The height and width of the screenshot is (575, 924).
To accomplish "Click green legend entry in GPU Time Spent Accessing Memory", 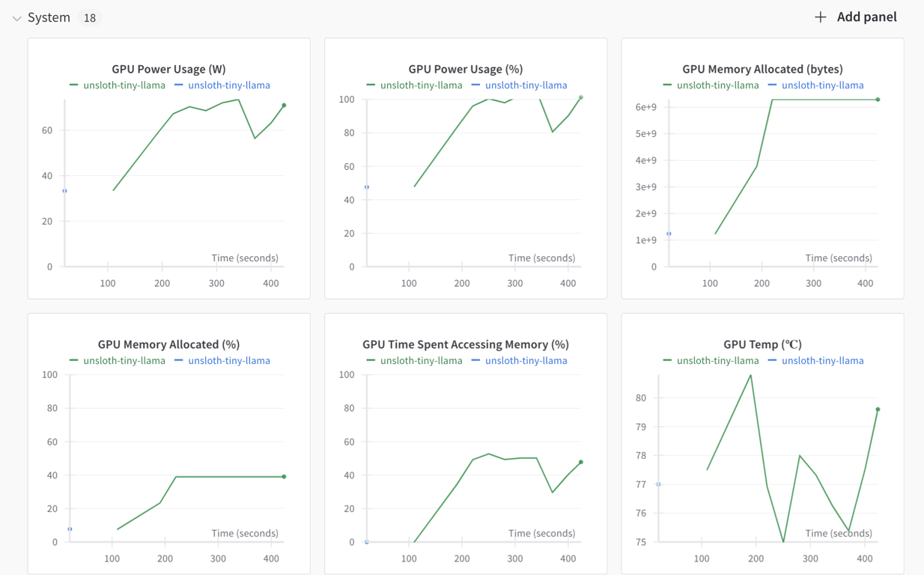I will tap(414, 361).
